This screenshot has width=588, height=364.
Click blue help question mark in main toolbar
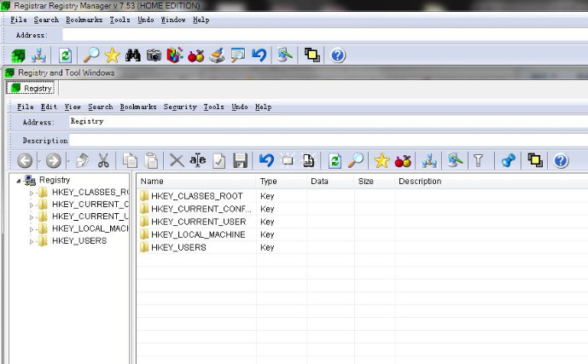point(337,55)
